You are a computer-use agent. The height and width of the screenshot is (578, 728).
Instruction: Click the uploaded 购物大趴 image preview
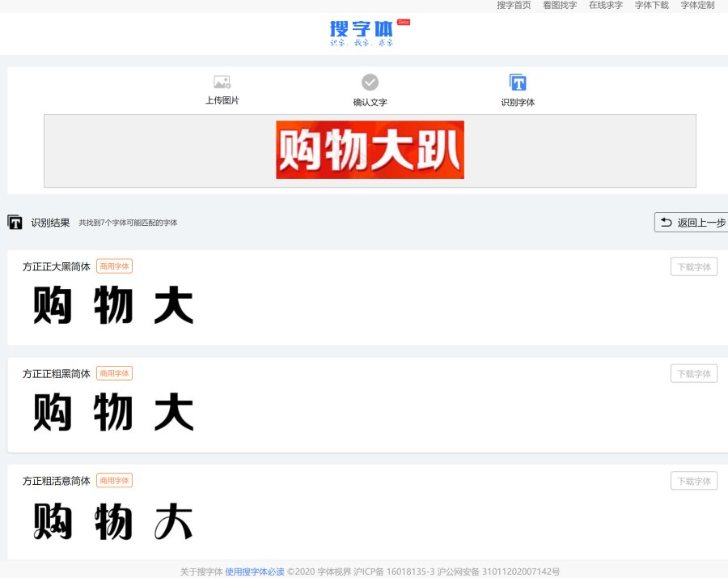[x=370, y=150]
